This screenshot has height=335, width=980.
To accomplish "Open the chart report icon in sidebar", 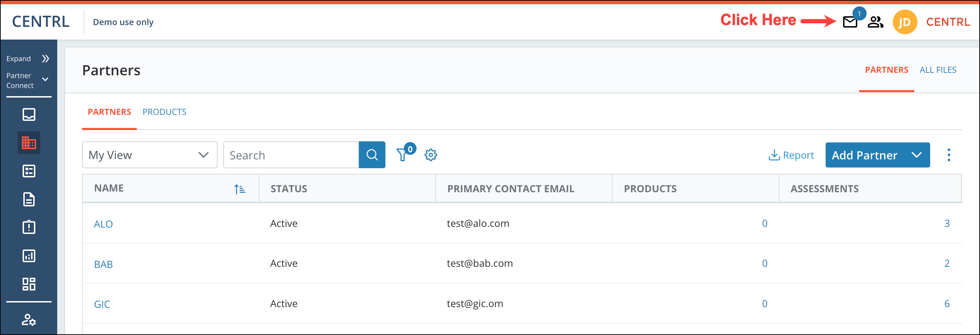I will pyautogui.click(x=29, y=255).
